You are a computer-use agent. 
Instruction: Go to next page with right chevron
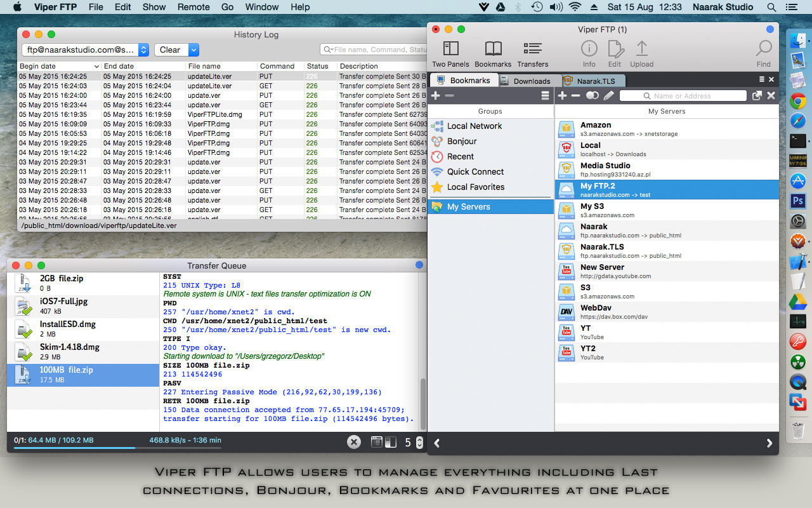[x=769, y=443]
